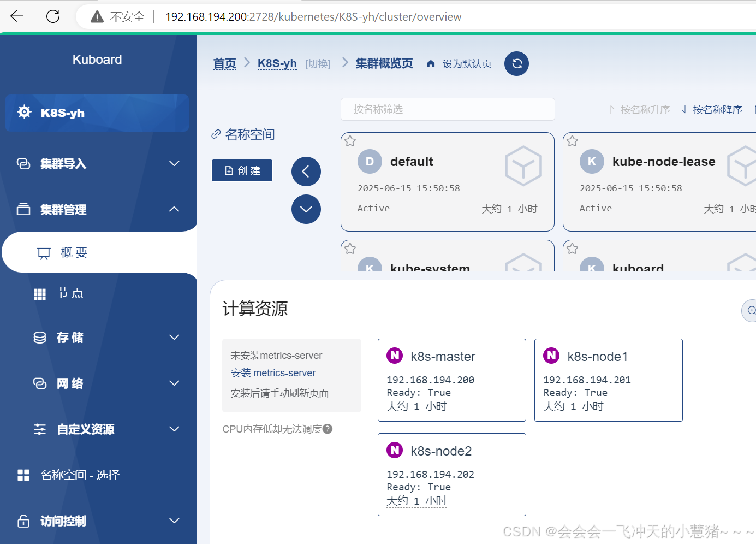Click 集群概览页 breadcrumb text
Viewport: 756px width, 544px height.
coord(384,63)
